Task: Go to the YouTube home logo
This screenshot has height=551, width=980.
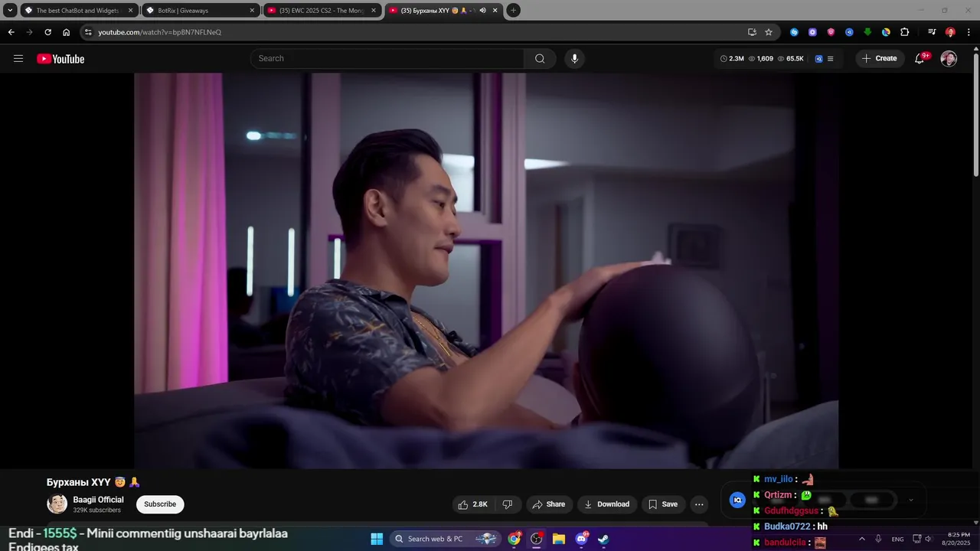Action: coord(60,59)
